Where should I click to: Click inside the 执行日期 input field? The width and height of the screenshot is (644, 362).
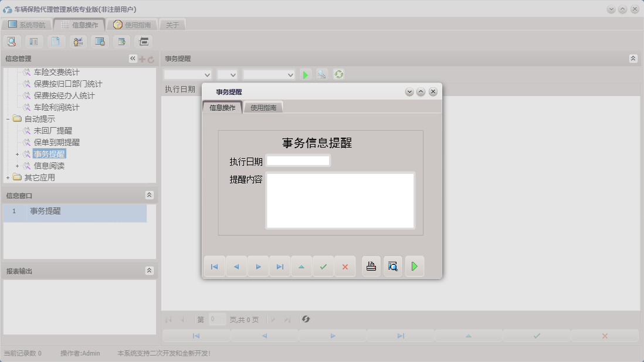297,160
